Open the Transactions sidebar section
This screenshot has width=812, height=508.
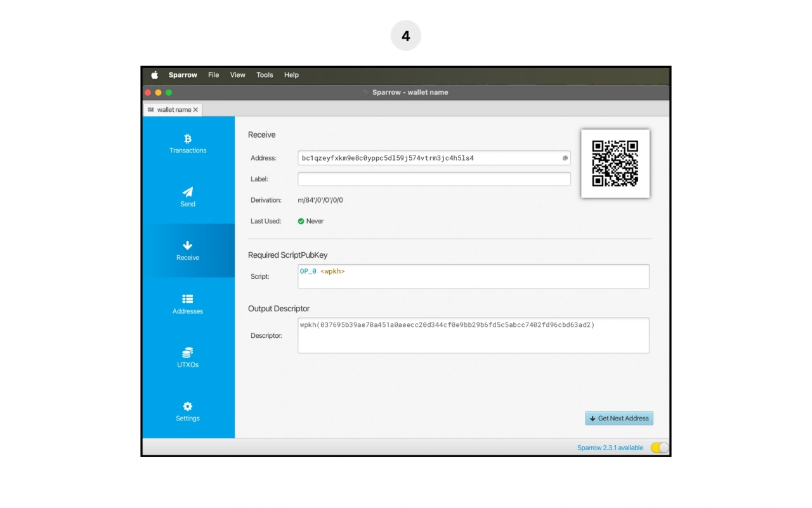point(188,144)
